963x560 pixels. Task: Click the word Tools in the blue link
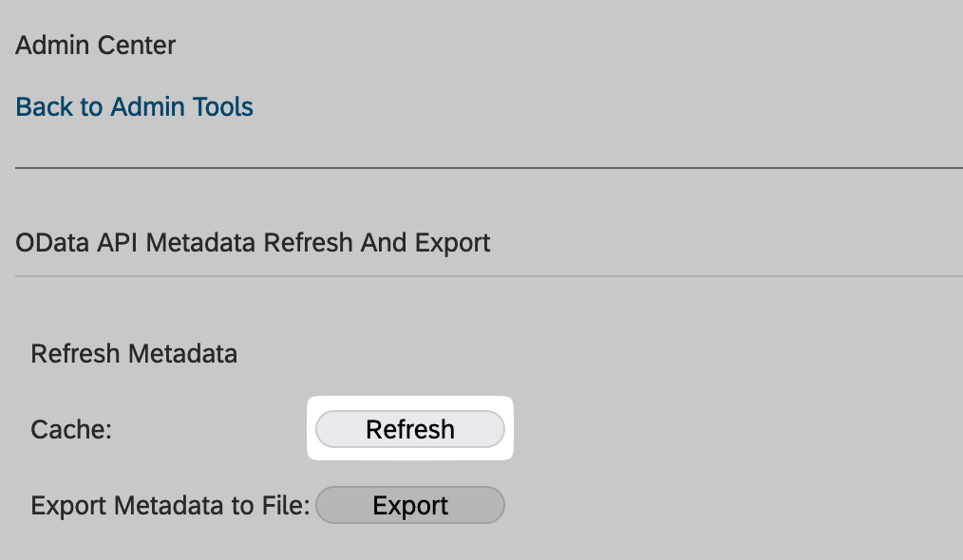tap(223, 107)
